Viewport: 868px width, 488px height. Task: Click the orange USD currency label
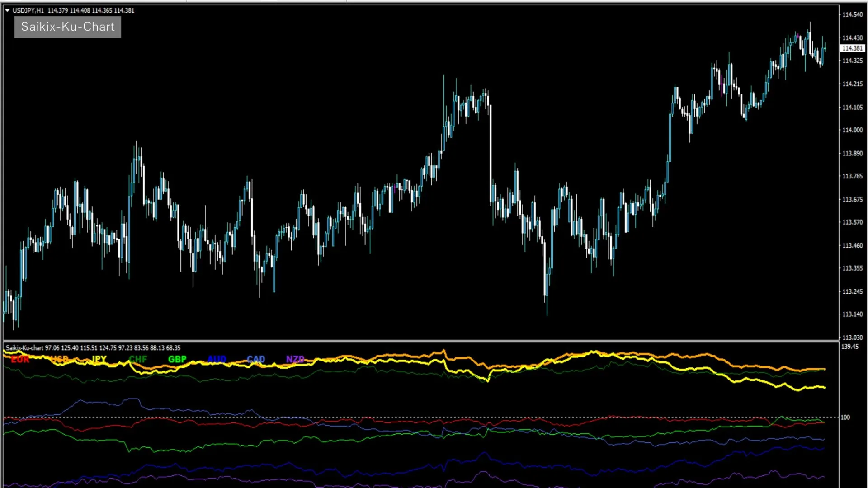click(60, 360)
